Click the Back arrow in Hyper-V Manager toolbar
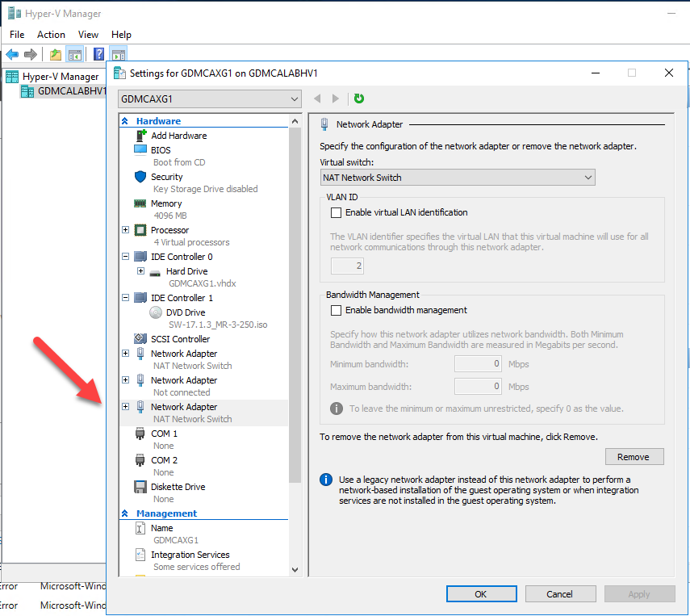690x616 pixels. pyautogui.click(x=12, y=55)
